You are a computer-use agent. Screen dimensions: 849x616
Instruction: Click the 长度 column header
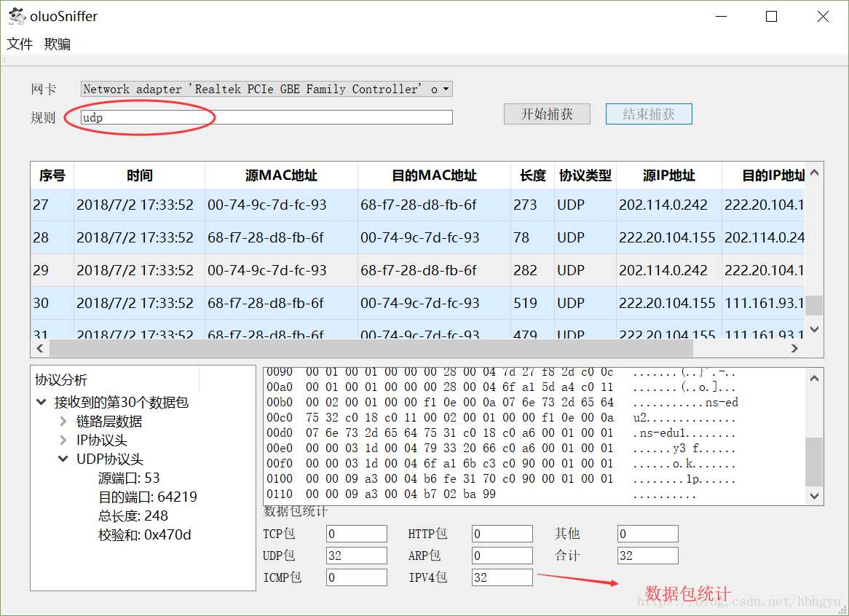533,175
